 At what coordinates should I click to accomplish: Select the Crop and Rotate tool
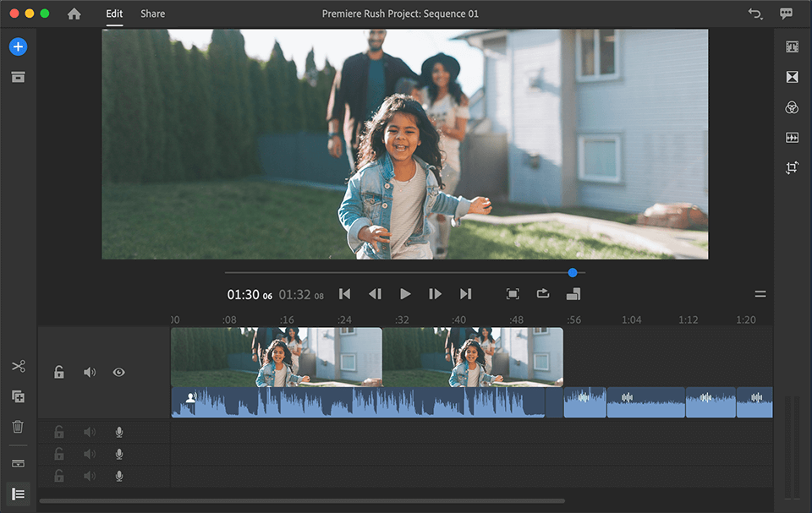792,167
